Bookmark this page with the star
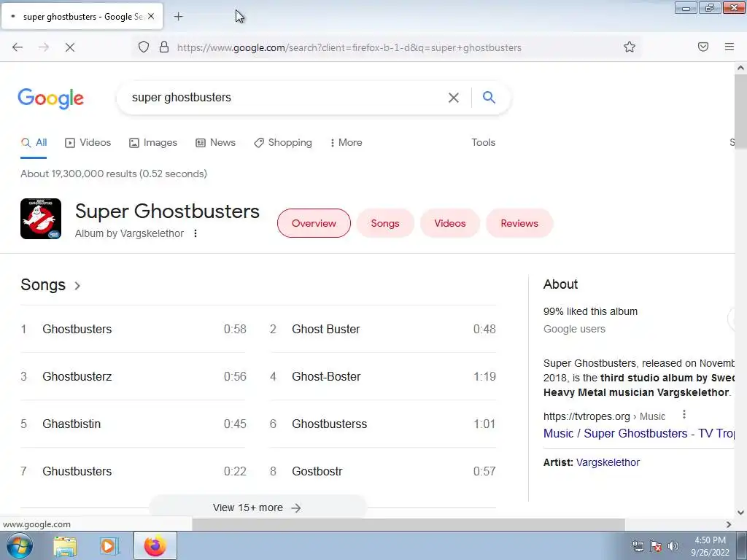 pos(630,47)
